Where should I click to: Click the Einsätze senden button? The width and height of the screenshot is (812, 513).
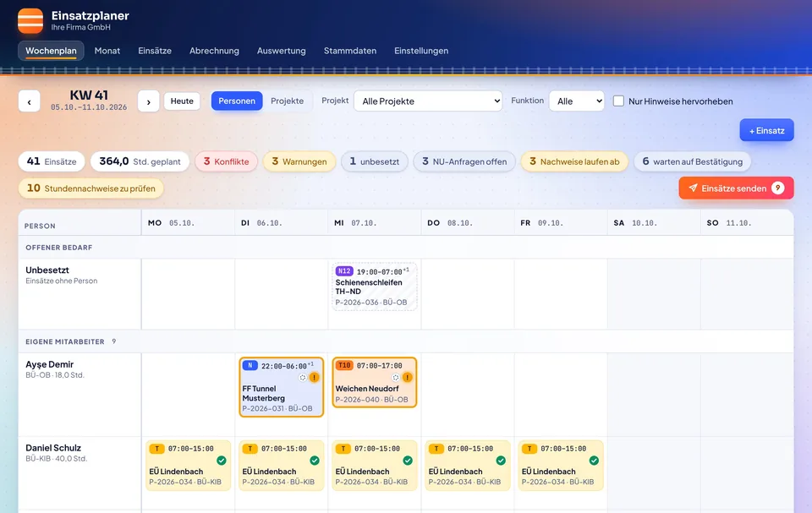tap(736, 188)
